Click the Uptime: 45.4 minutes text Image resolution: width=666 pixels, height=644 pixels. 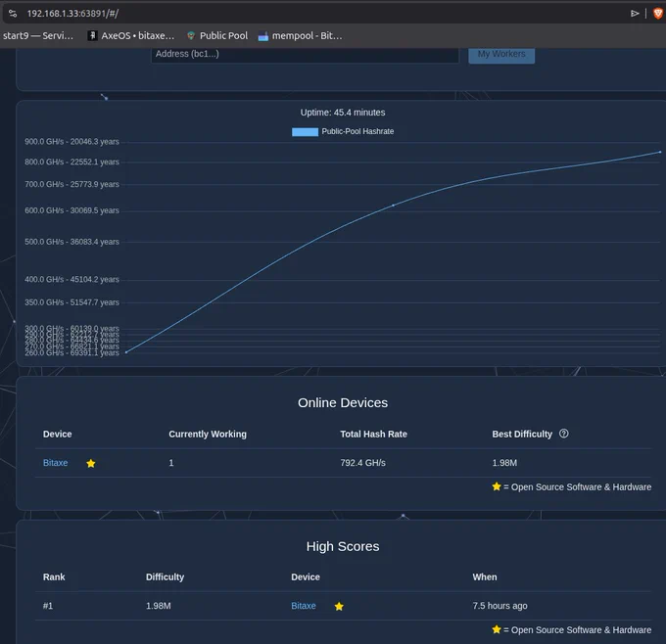(343, 113)
